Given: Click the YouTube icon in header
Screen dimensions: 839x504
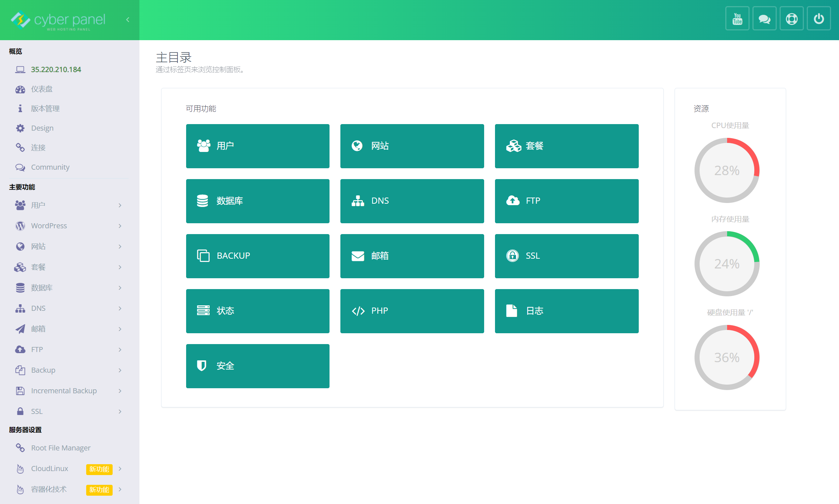Looking at the screenshot, I should (x=737, y=19).
